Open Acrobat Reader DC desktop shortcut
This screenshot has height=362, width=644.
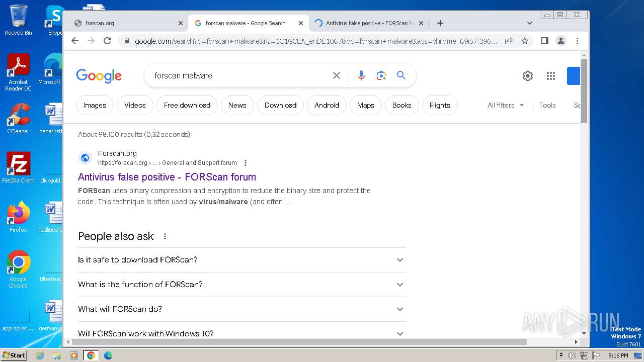tap(18, 72)
